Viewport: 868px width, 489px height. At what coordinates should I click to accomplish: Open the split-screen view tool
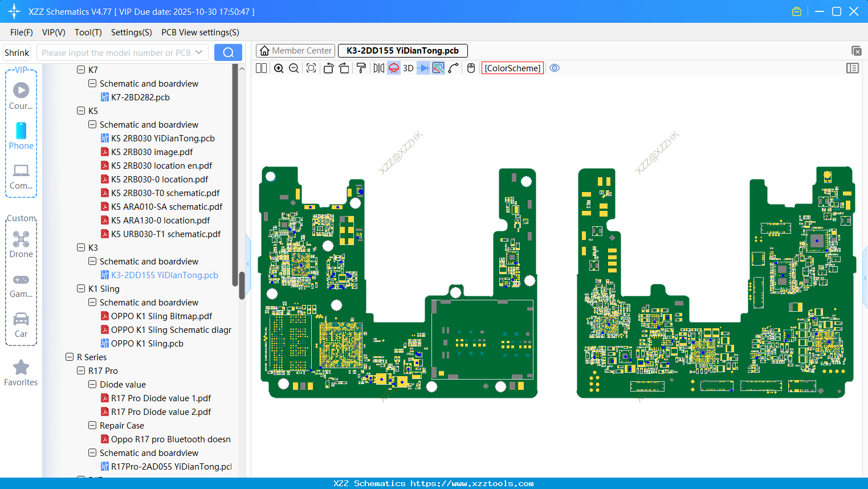pyautogui.click(x=260, y=68)
